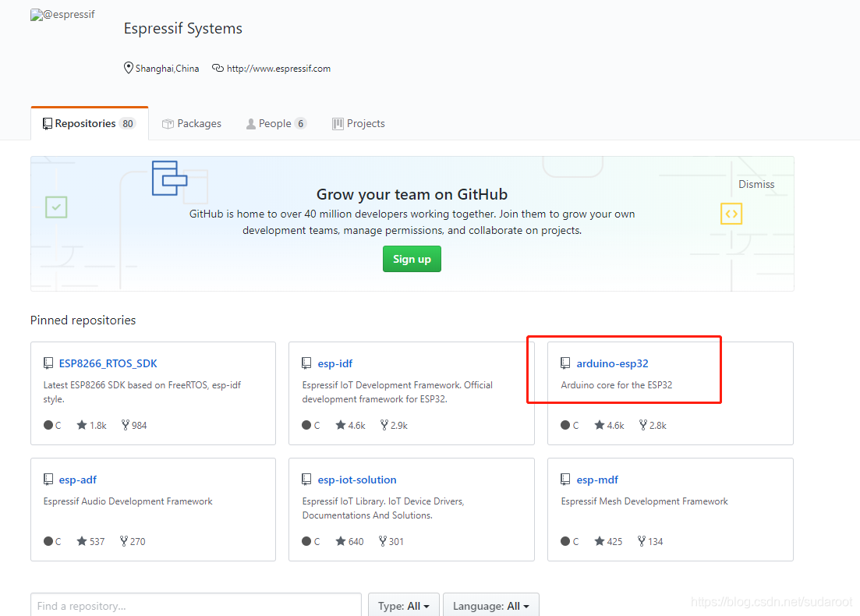Click the fork icon on esp-idf card
This screenshot has height=616, width=860.
tap(384, 424)
